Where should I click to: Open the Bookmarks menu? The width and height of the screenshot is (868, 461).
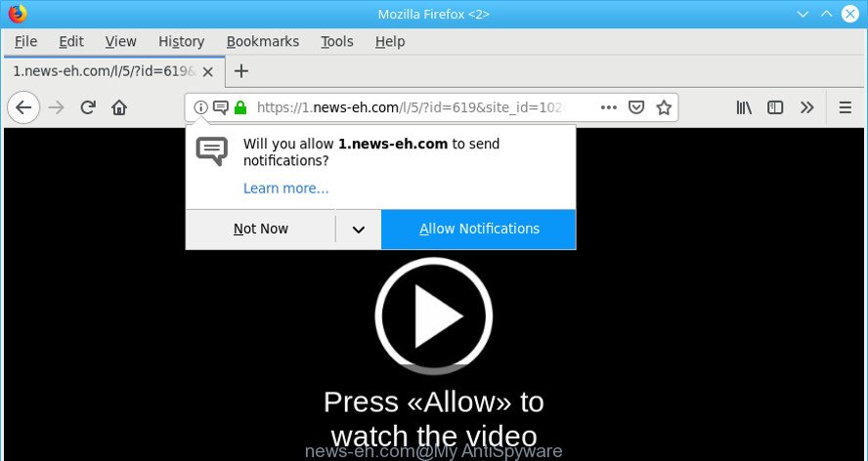click(x=263, y=41)
